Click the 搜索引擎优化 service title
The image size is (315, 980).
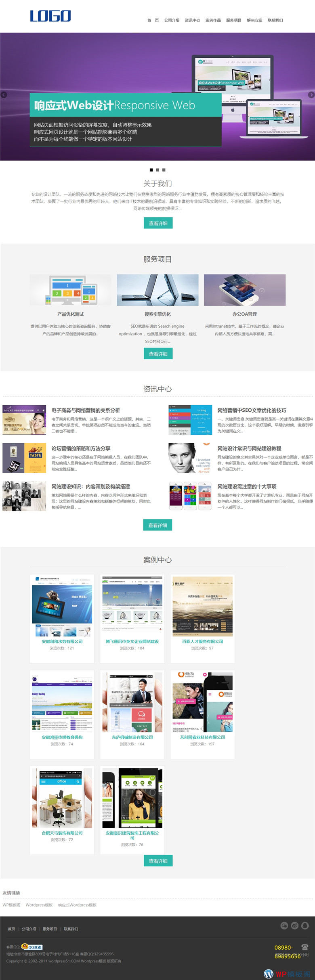click(157, 314)
